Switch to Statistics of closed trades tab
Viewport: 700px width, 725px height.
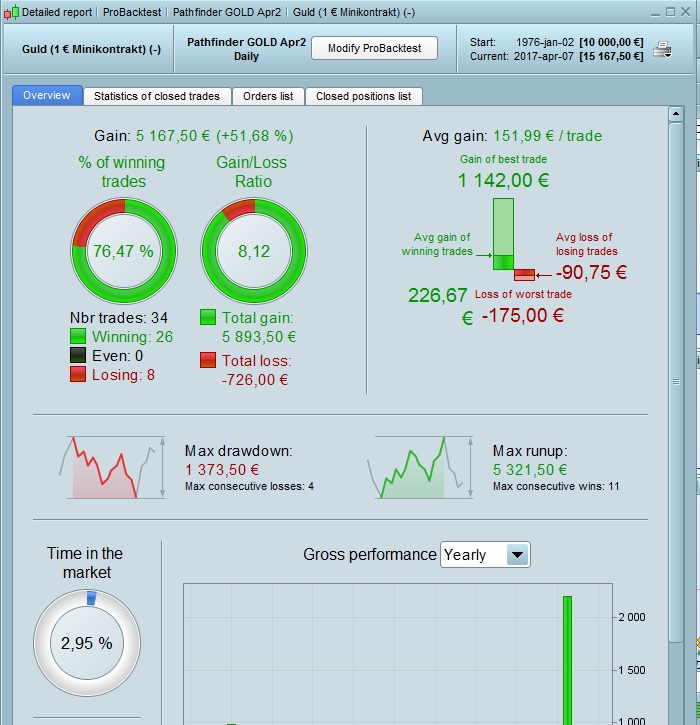157,96
